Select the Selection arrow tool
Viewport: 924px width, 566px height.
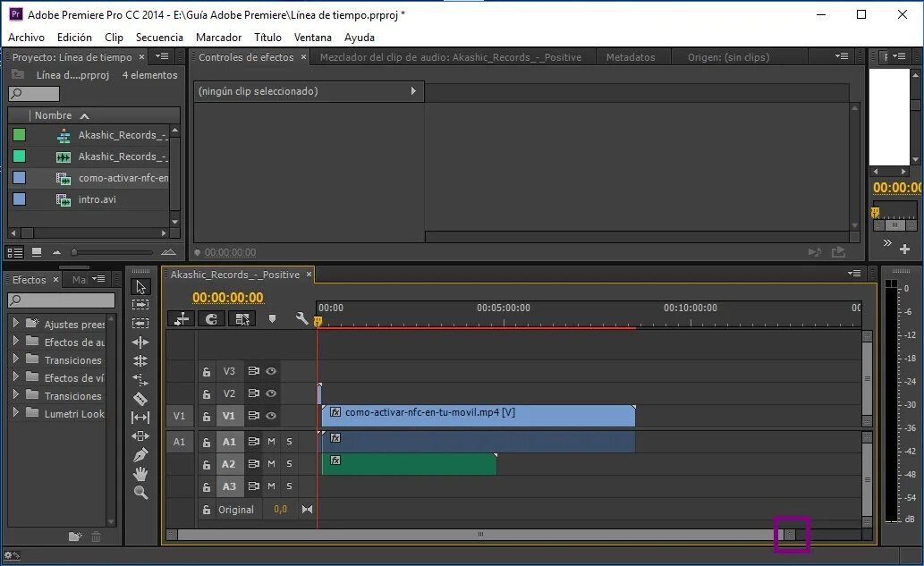[140, 287]
